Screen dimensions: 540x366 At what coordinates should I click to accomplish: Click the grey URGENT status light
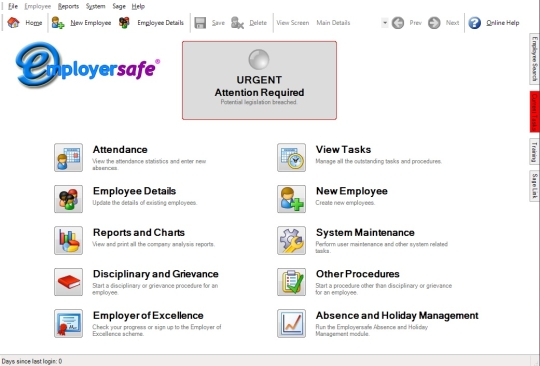coord(259,59)
